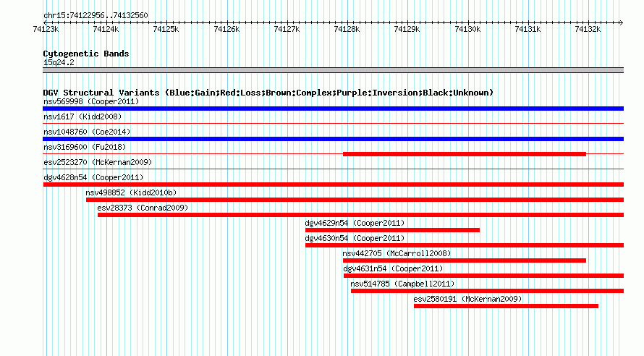This screenshot has width=644, height=356.
Task: Select the red bar for nsv442705
Action: click(x=465, y=260)
